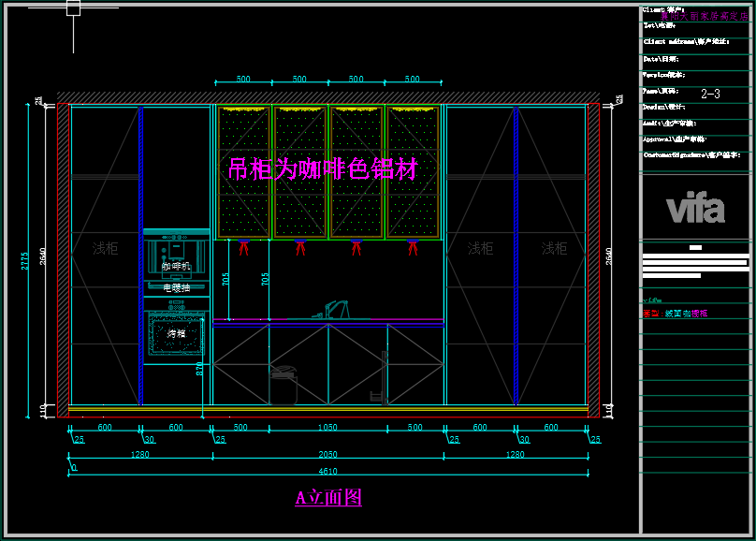Pick the trash bin in the base cabinet

[x=283, y=386]
